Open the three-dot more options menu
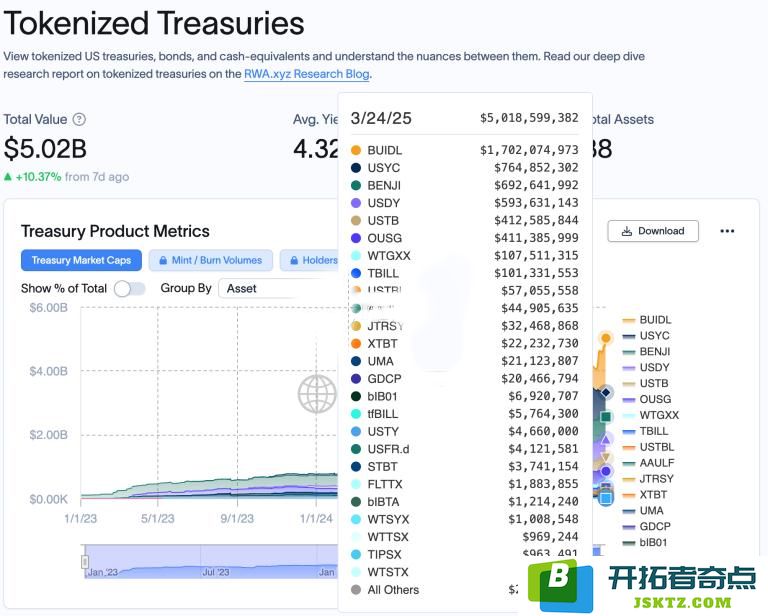Screen dimensions: 768x616 click(x=727, y=231)
